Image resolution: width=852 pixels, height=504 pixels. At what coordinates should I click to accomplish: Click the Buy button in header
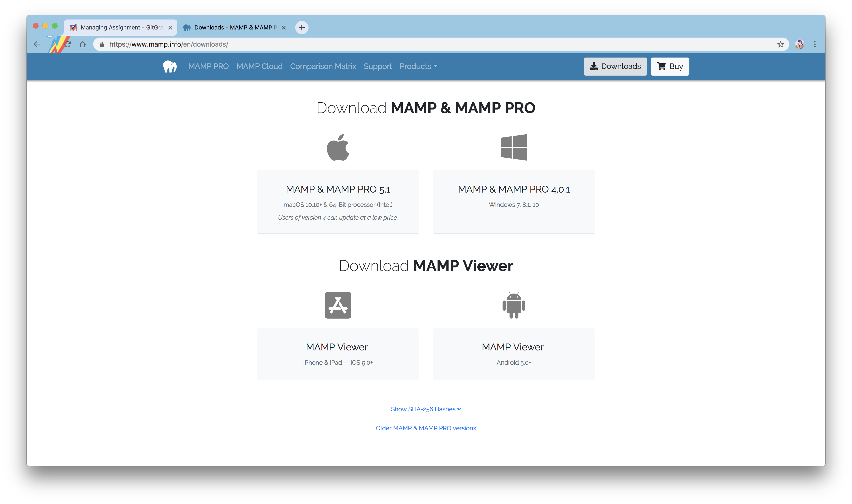[670, 66]
